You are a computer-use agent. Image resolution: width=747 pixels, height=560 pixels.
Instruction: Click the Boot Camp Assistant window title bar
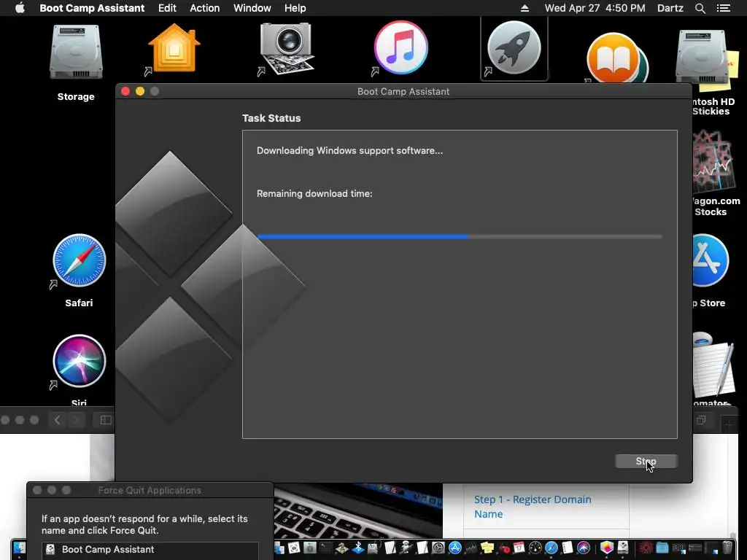pyautogui.click(x=403, y=91)
